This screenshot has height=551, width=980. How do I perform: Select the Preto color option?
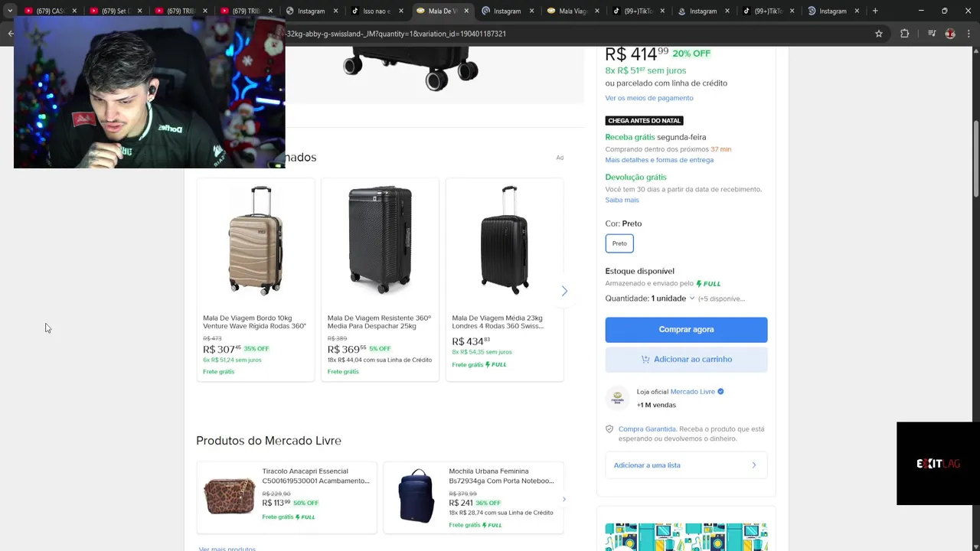(619, 243)
